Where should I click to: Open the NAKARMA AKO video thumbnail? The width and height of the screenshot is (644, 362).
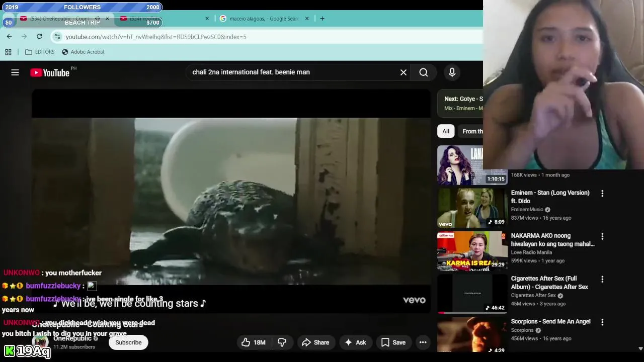coord(472,251)
